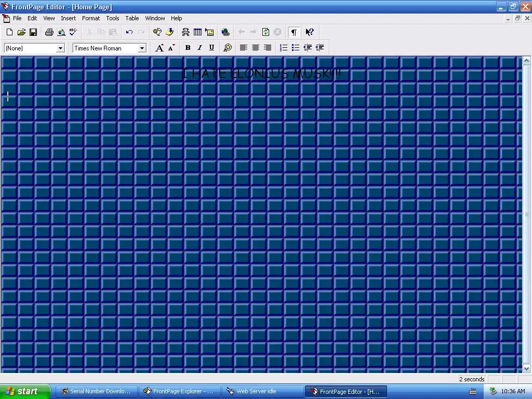Toggle bulleted list
The image size is (532, 399).
(296, 48)
